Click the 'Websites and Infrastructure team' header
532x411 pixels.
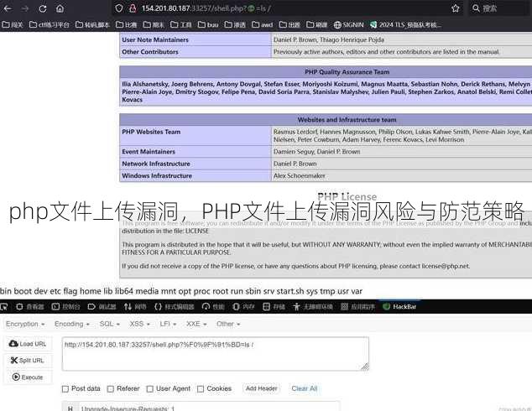coord(347,120)
